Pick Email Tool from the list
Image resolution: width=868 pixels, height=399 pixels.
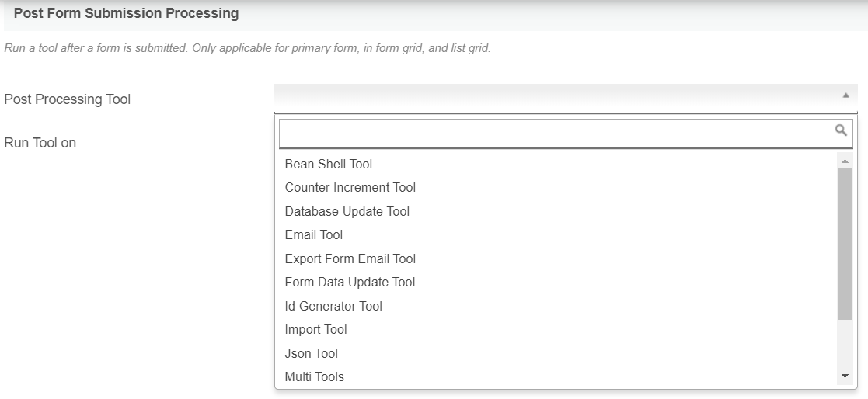314,234
